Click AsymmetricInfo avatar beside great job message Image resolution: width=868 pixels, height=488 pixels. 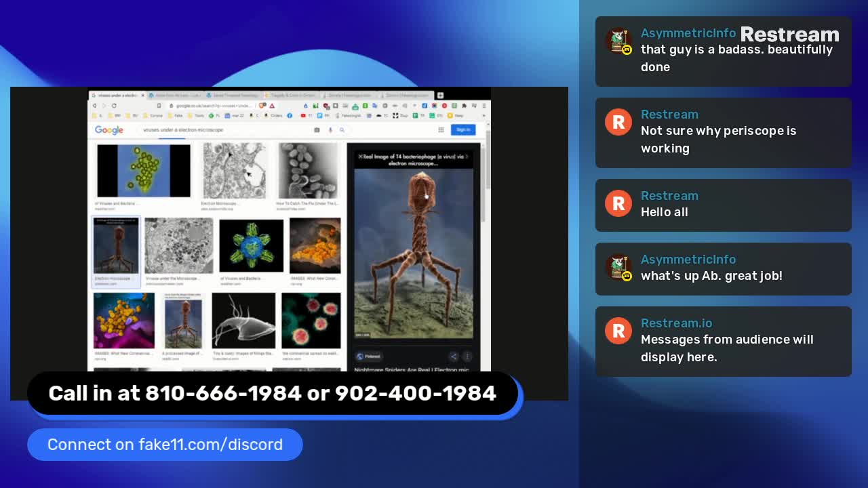[618, 267]
